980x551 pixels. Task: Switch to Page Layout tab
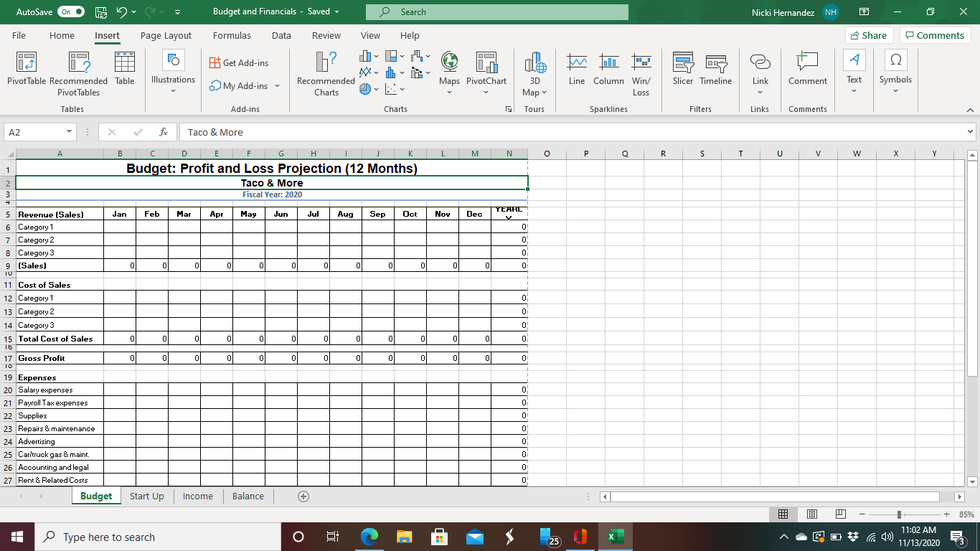point(166,35)
